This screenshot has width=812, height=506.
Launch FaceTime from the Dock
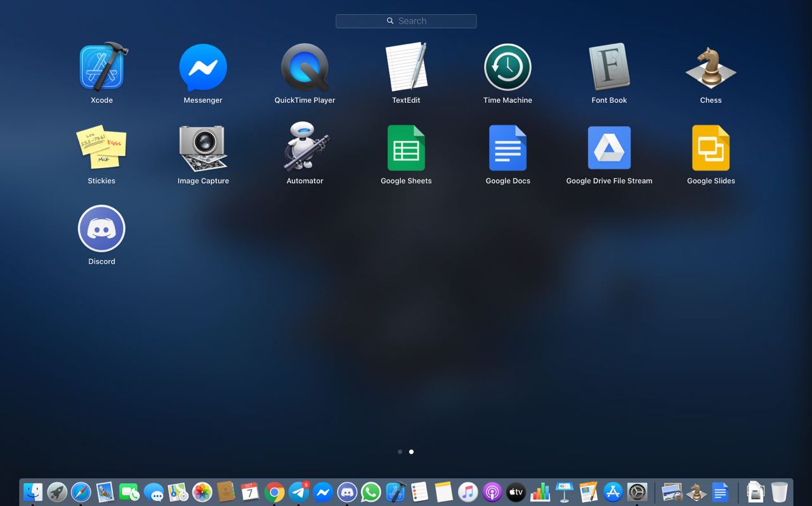point(129,492)
